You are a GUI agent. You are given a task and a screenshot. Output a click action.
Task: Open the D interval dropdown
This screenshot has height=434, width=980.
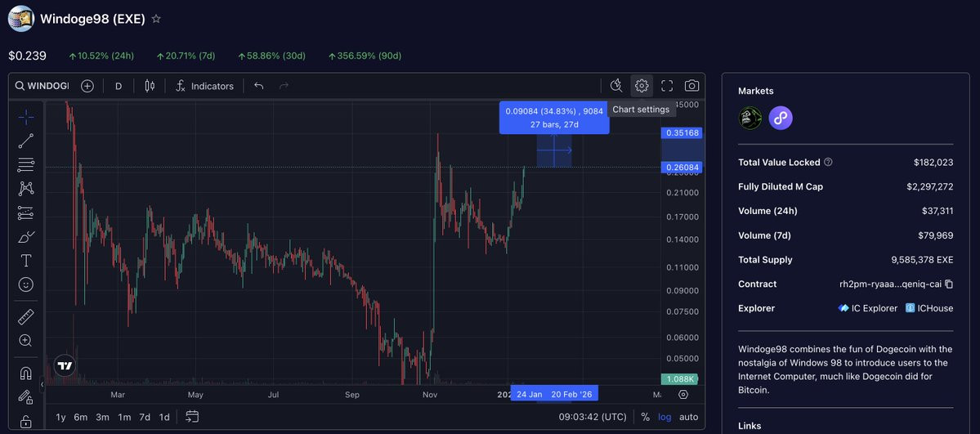pos(119,86)
